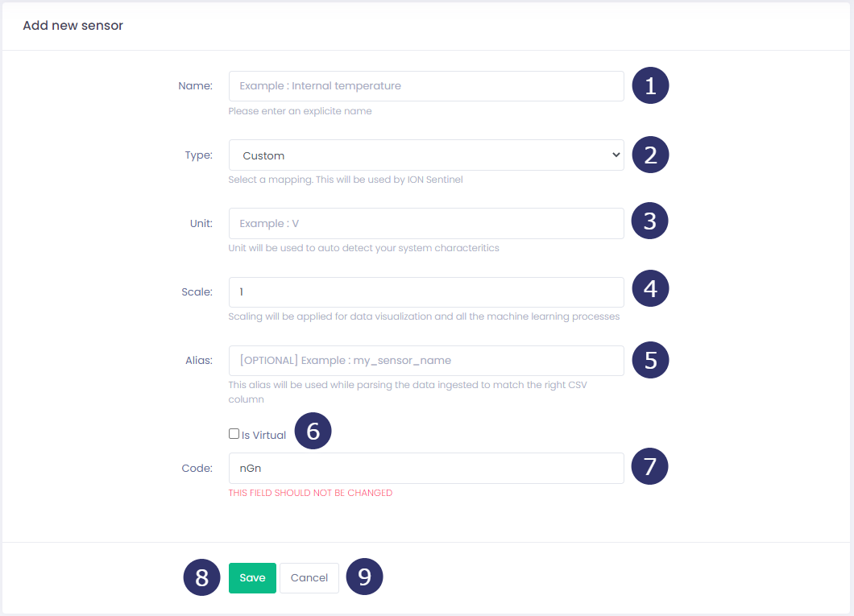854x616 pixels.
Task: Click the number 9 badge beside Cancel
Action: (x=365, y=577)
